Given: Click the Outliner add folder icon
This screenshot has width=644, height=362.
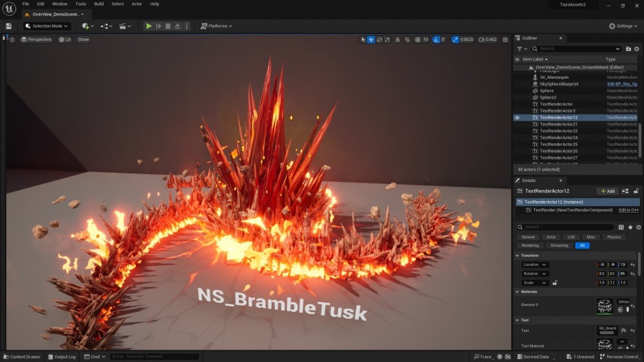Looking at the screenshot, I should tap(628, 49).
